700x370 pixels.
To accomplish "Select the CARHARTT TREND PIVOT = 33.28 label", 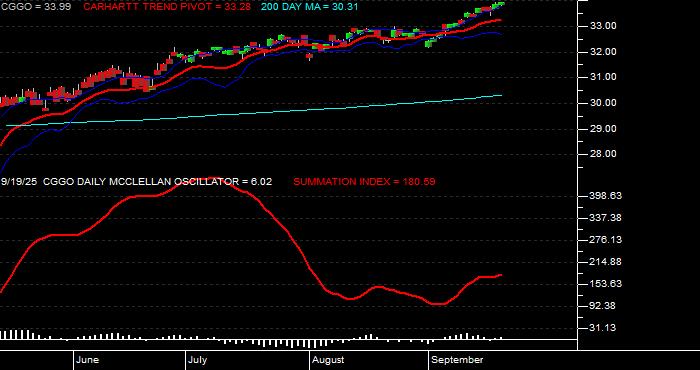I will point(167,7).
